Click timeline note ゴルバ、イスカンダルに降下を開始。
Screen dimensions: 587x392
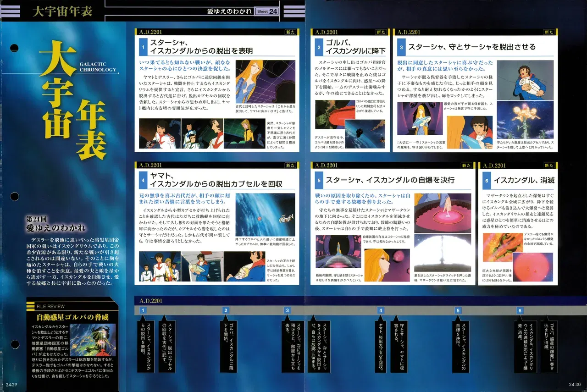point(228,347)
